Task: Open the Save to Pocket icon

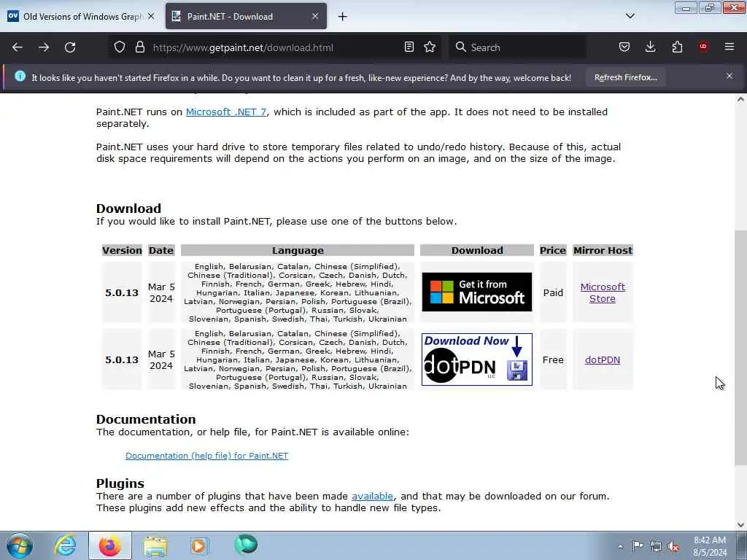Action: pos(624,47)
